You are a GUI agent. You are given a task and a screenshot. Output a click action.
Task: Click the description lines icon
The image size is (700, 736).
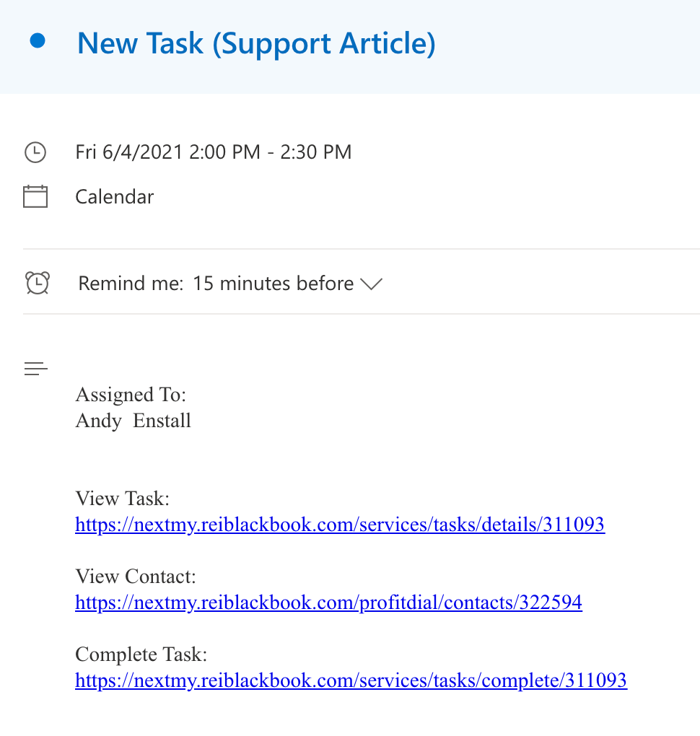35,369
